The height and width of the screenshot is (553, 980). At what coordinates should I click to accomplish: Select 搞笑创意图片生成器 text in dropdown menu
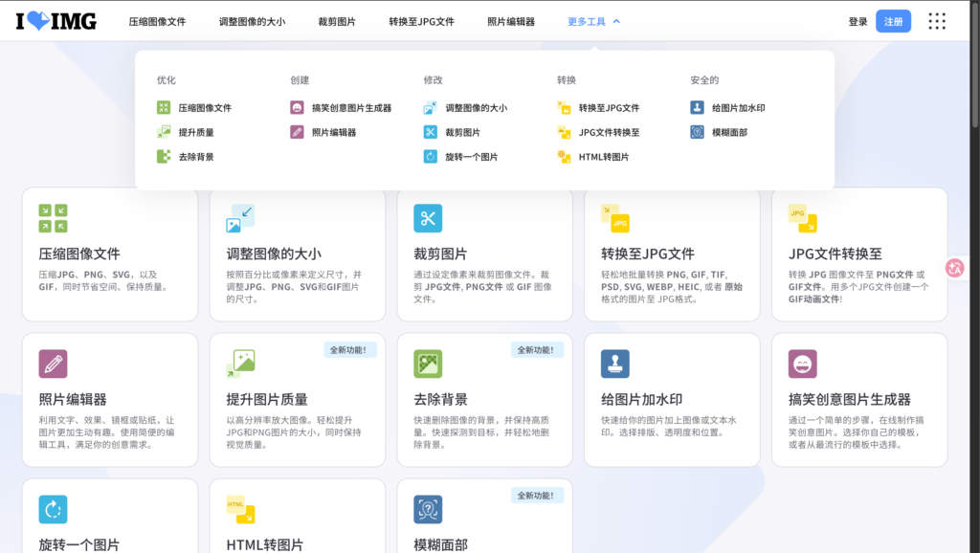pyautogui.click(x=352, y=108)
